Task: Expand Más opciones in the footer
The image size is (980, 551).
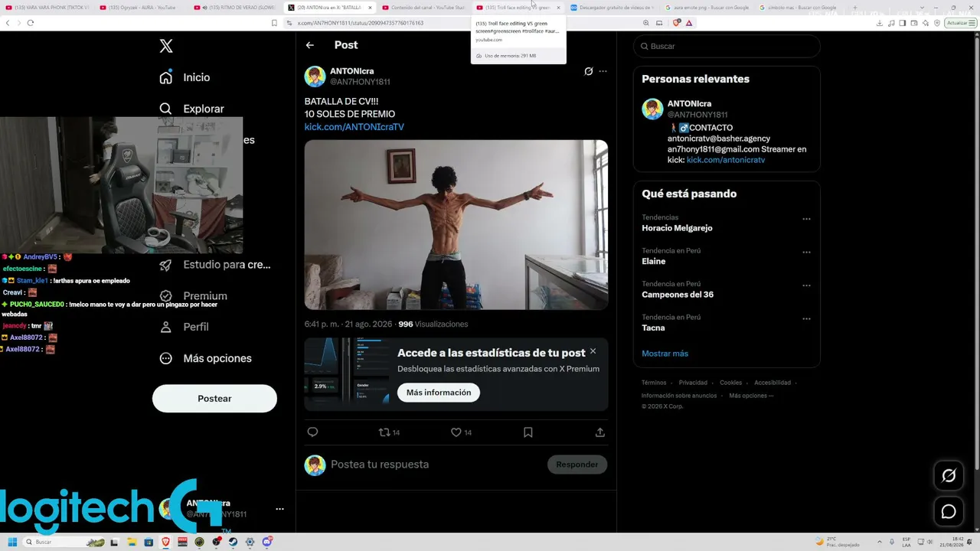Action: pyautogui.click(x=751, y=396)
